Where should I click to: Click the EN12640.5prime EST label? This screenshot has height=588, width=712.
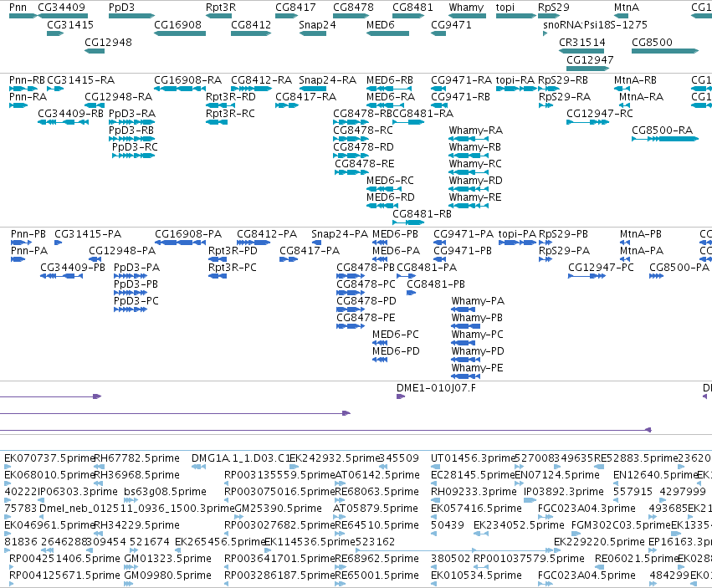point(655,475)
